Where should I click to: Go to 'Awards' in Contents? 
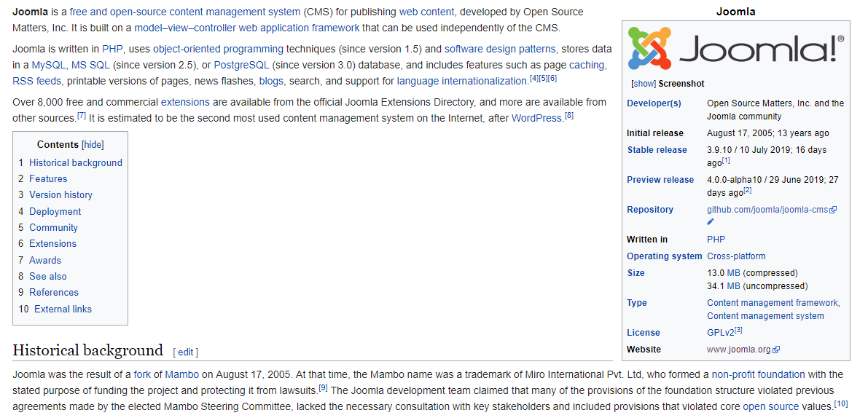pyautogui.click(x=45, y=260)
